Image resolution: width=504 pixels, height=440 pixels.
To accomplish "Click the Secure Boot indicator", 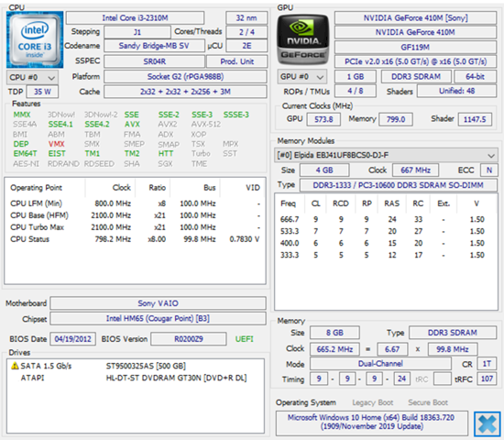I will point(428,402).
